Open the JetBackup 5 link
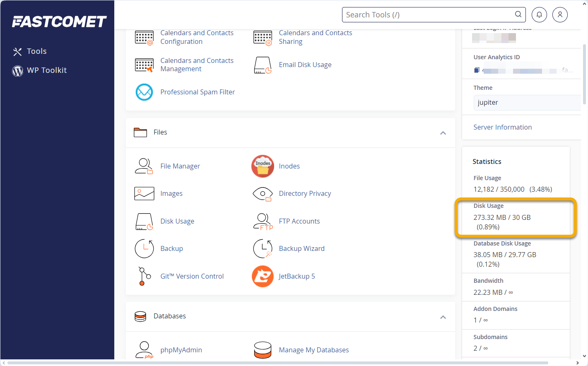This screenshot has width=588, height=366. pos(297,276)
